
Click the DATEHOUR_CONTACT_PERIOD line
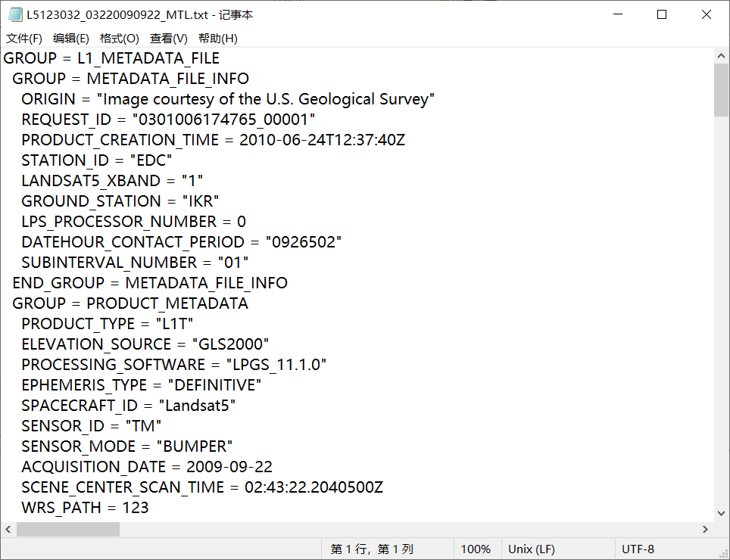tap(182, 242)
